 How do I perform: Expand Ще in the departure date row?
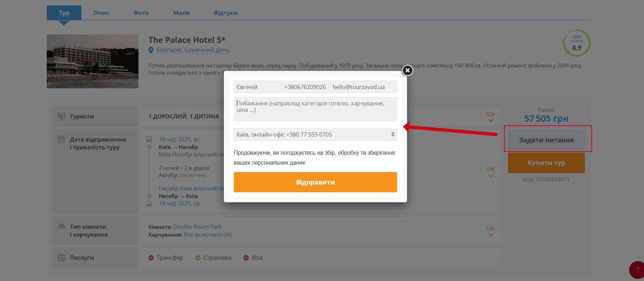(490, 172)
